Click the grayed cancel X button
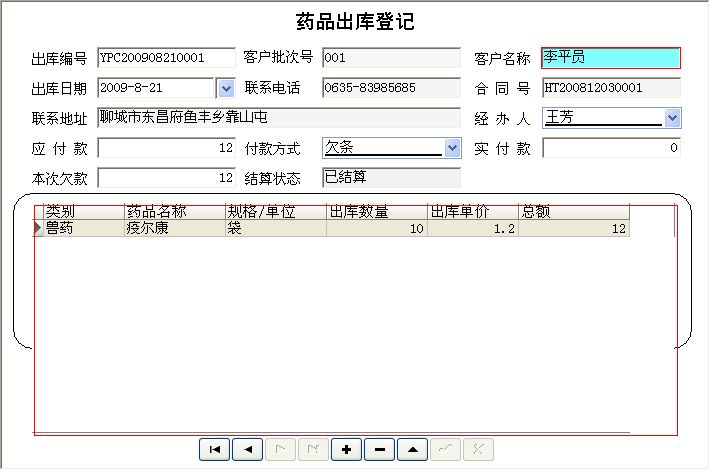The width and height of the screenshot is (710, 470). tap(478, 450)
